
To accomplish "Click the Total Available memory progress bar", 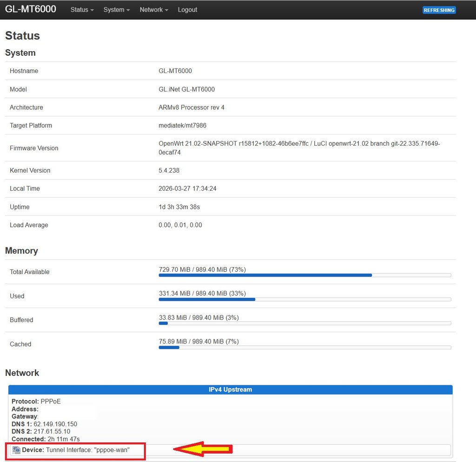I will click(304, 275).
